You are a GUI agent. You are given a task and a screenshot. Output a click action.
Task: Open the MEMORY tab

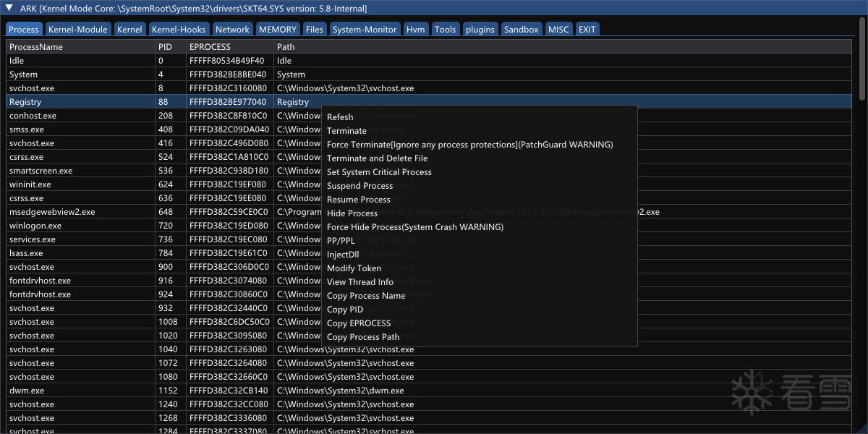(278, 29)
